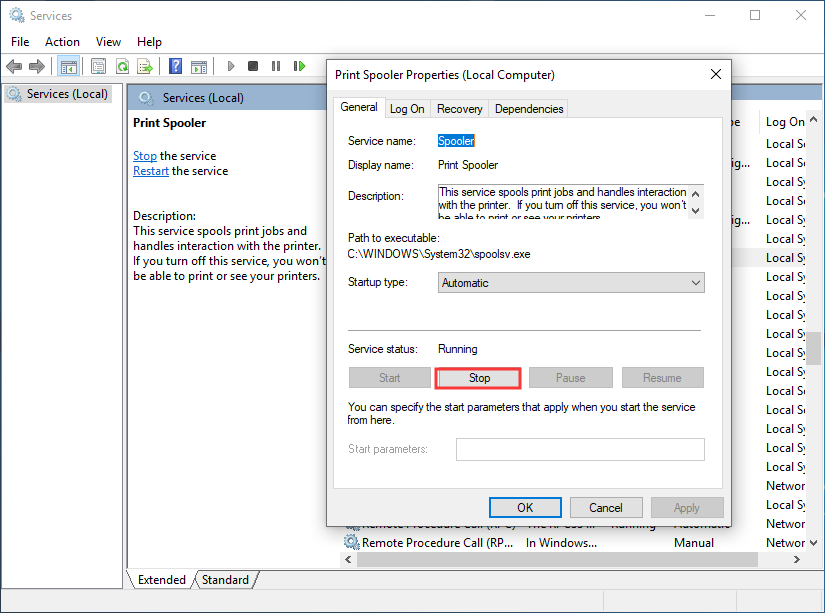The width and height of the screenshot is (825, 613).
Task: Click the Manual startup type cell
Action: point(693,543)
